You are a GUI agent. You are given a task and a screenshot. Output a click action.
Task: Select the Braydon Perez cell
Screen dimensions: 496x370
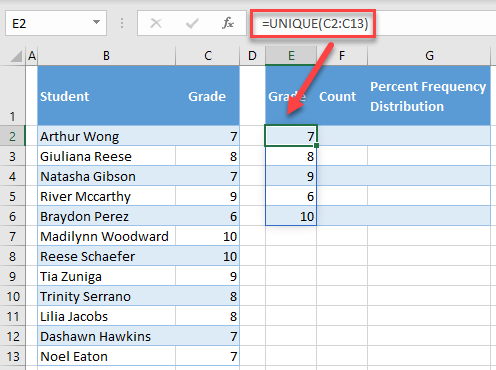coord(106,216)
